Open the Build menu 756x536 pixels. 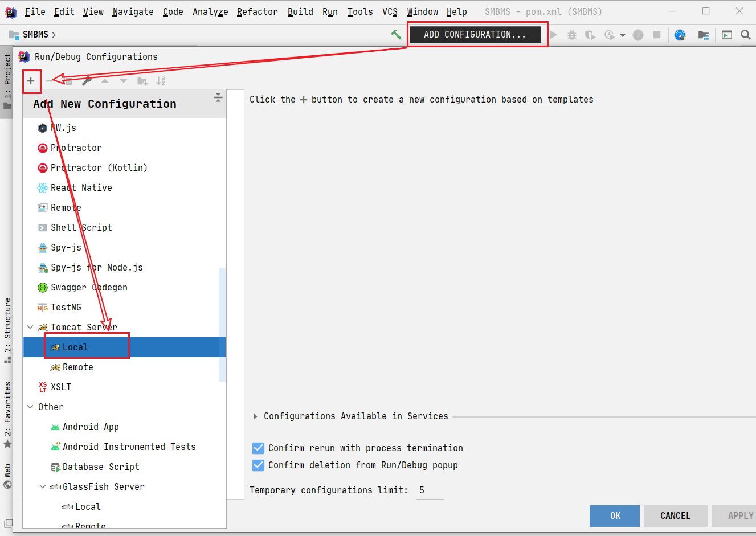click(x=300, y=11)
